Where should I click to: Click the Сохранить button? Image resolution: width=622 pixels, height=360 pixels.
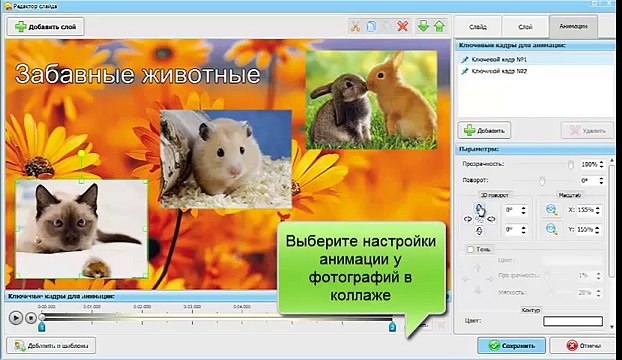511,346
